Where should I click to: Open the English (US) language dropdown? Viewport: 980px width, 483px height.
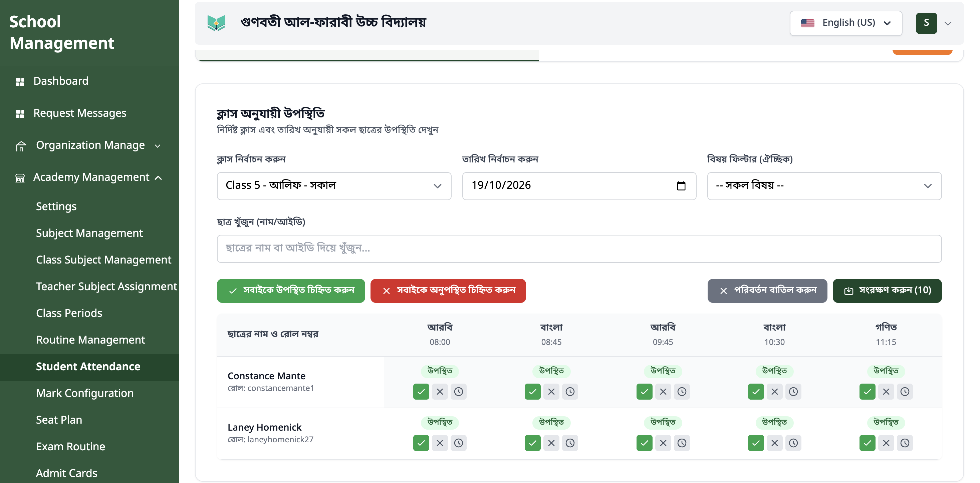846,23
